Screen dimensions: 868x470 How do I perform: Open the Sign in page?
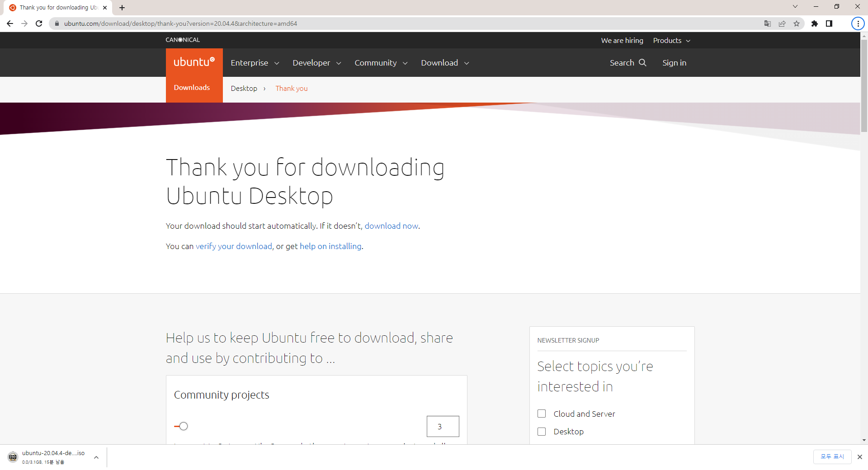(675, 63)
